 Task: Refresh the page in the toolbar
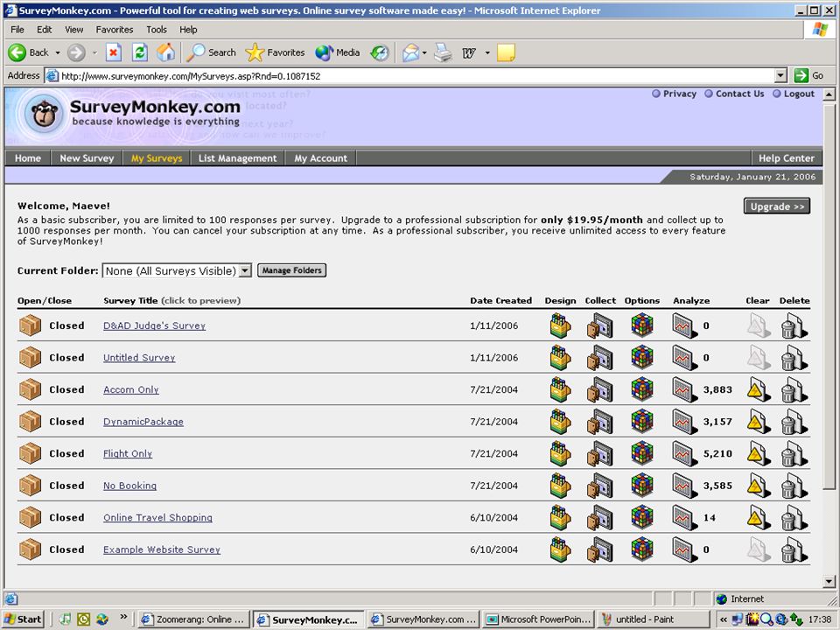(139, 52)
